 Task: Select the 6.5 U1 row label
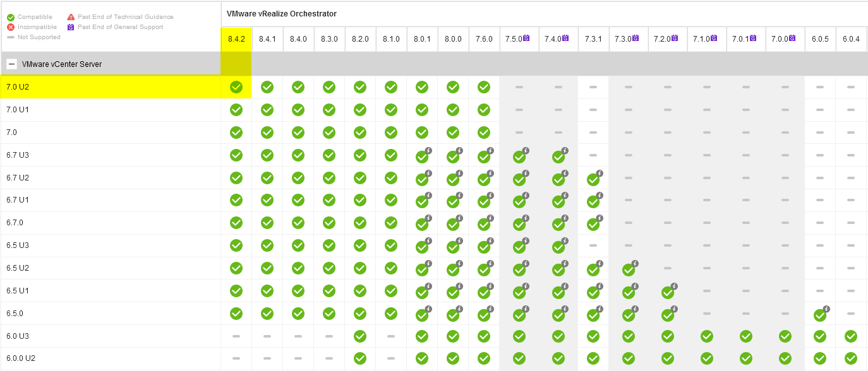click(18, 291)
